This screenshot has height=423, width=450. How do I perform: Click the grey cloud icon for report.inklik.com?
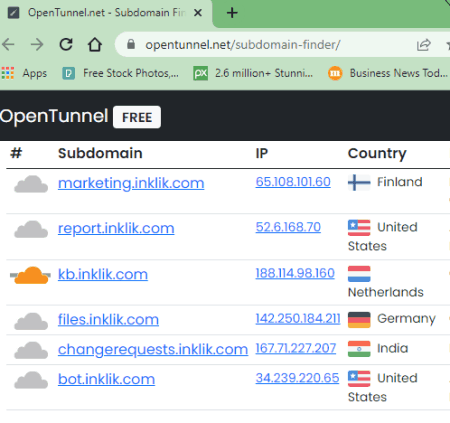click(x=31, y=229)
